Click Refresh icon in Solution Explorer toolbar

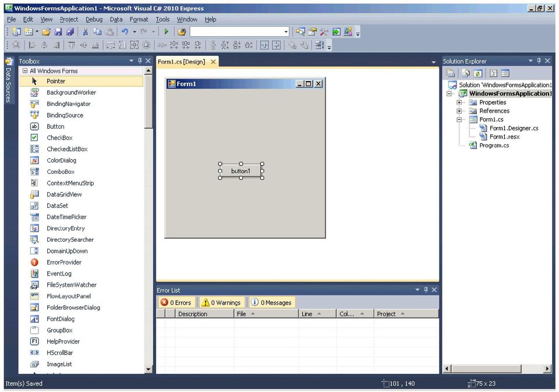(478, 73)
